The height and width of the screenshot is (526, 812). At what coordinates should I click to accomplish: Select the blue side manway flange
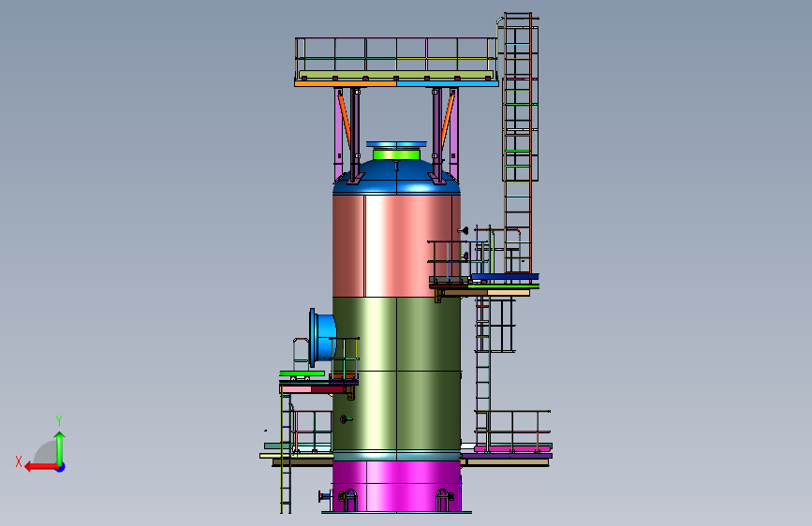pos(313,338)
